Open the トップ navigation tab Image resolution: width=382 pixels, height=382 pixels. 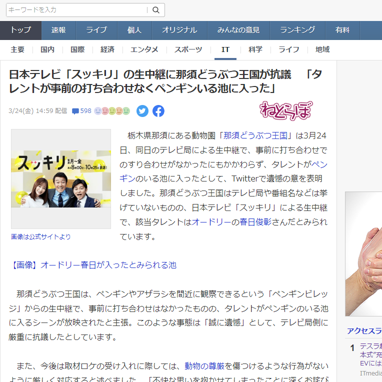tap(21, 30)
